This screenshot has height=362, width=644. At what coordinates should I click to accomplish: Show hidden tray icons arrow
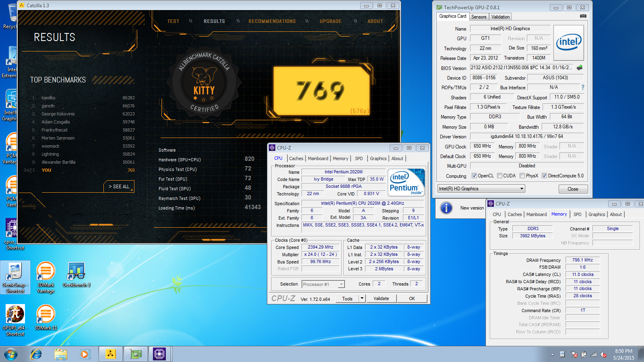[552, 354]
